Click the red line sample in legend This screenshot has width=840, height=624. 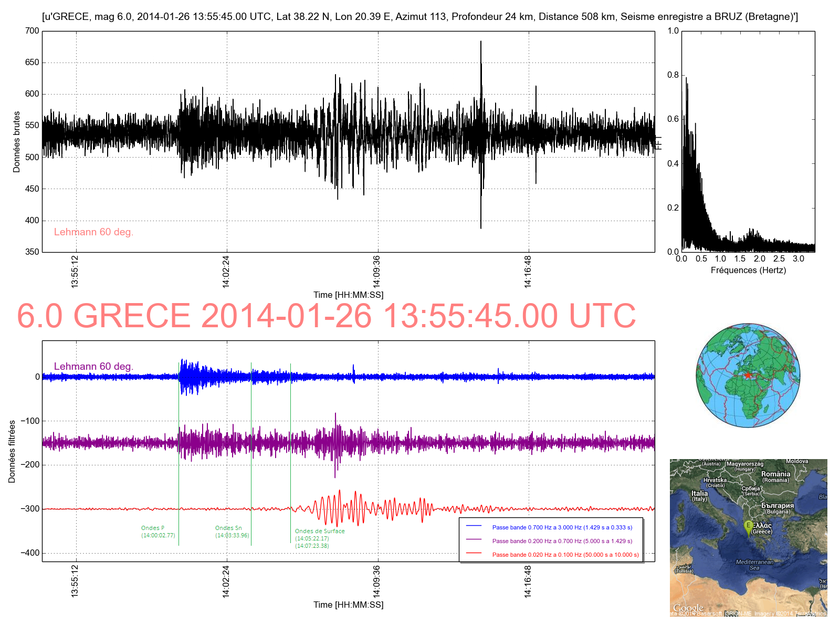(474, 554)
